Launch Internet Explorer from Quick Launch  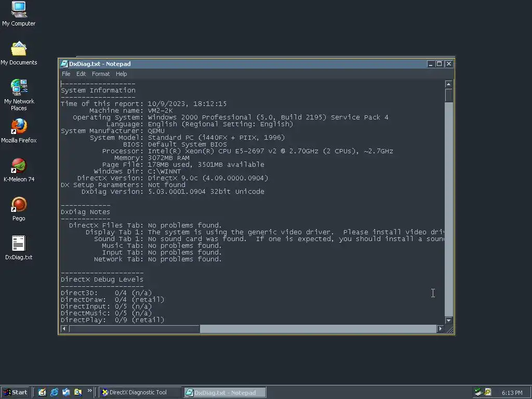coord(54,392)
